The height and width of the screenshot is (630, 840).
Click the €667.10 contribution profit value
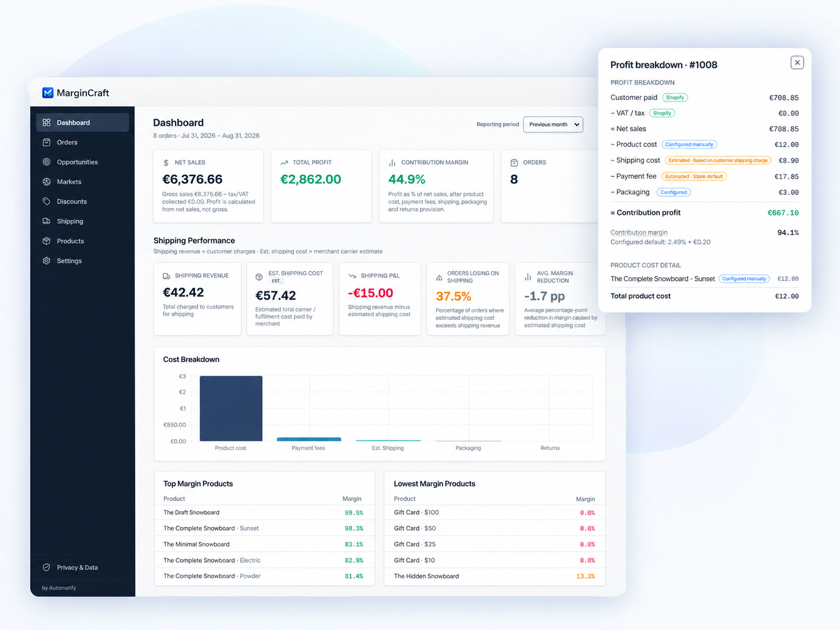(783, 213)
